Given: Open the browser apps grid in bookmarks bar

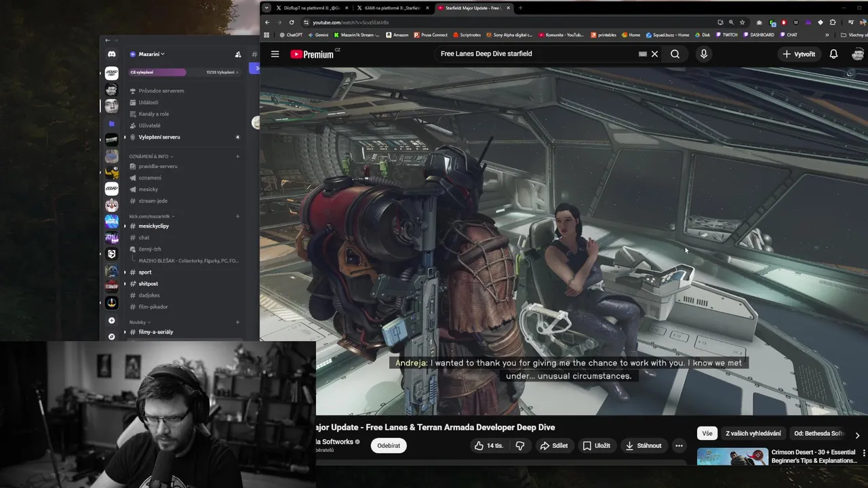Looking at the screenshot, I should 267,35.
